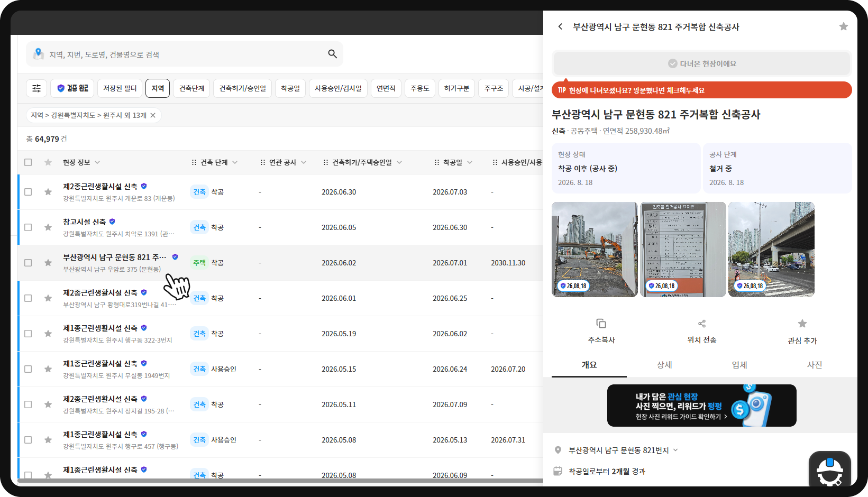Favorite the 행구동 322-3번지 row star

(x=48, y=334)
